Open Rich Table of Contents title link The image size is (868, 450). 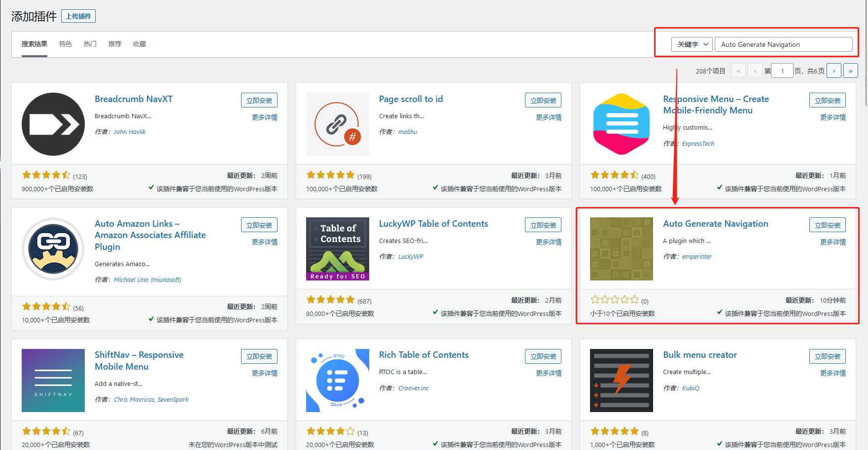click(424, 355)
